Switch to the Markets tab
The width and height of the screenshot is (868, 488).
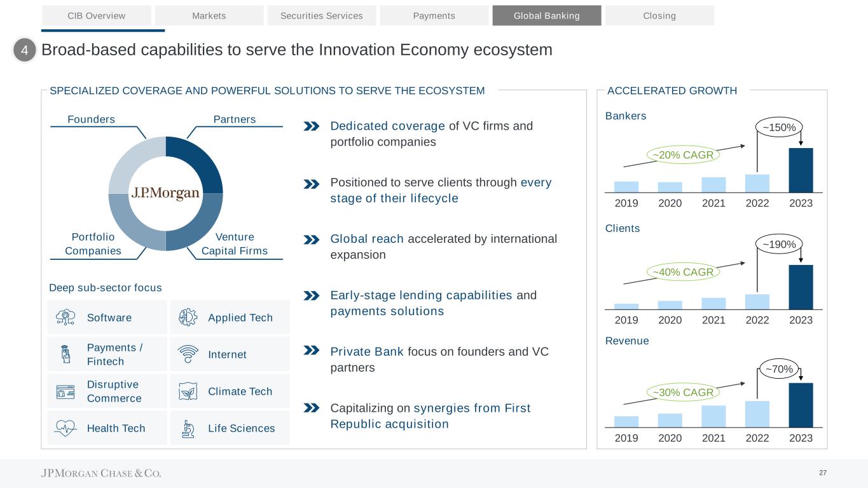(209, 15)
